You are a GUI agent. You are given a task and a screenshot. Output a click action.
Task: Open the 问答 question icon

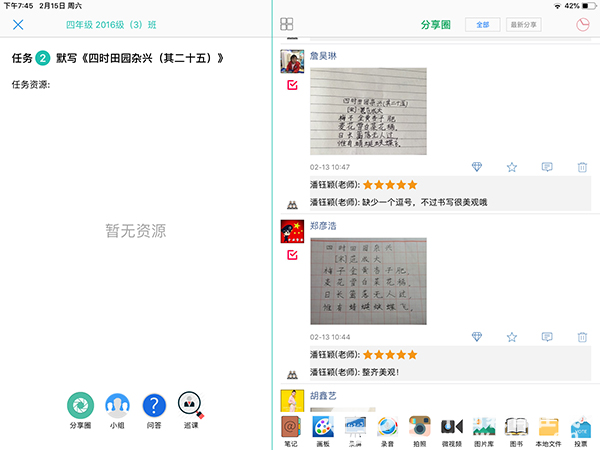[x=154, y=405]
